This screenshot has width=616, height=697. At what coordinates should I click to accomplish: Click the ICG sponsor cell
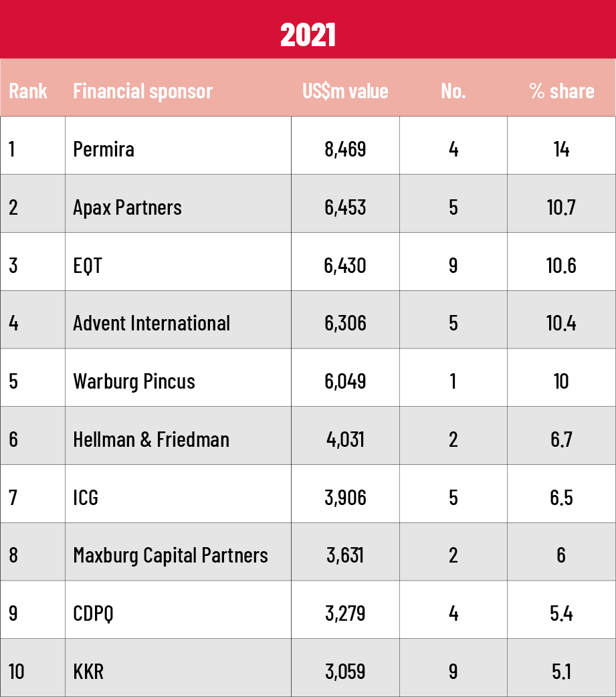coord(86,498)
